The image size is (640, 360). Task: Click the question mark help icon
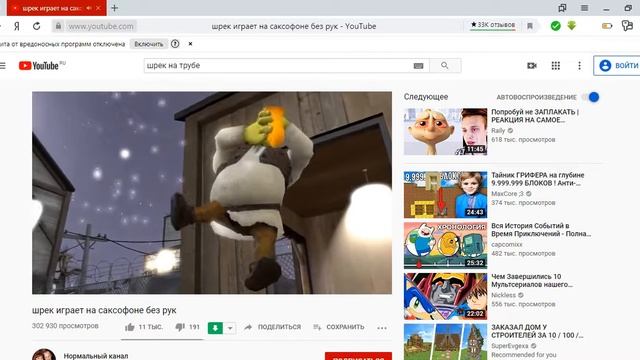tap(175, 44)
